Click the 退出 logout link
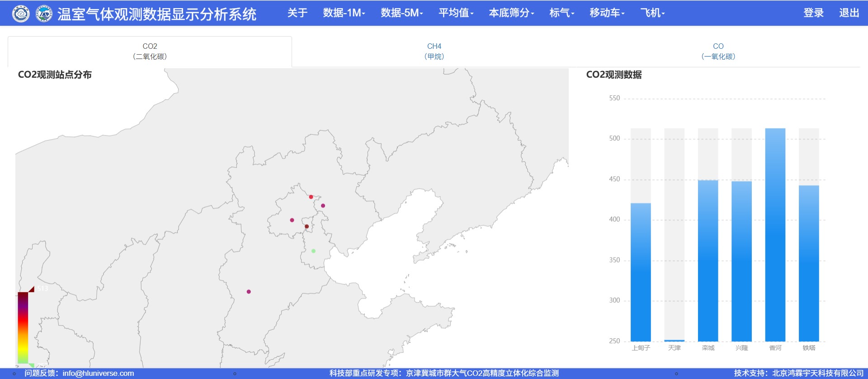Viewport: 868px width, 379px height. tap(849, 13)
